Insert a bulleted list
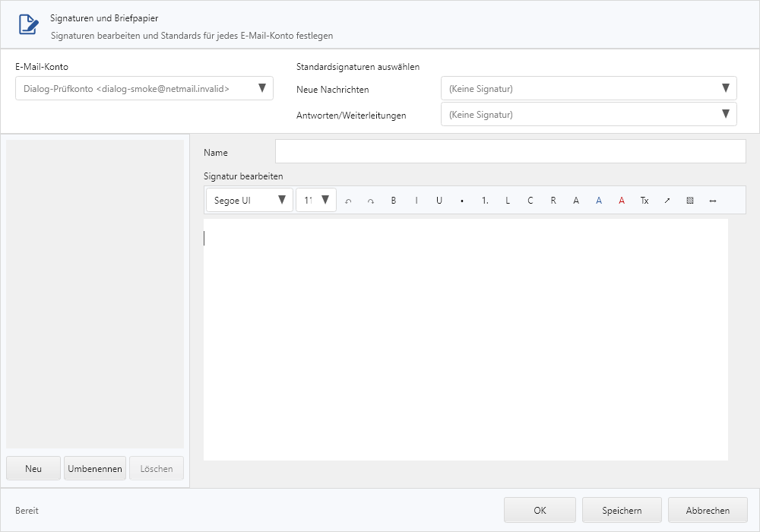The width and height of the screenshot is (760, 532). [x=462, y=201]
